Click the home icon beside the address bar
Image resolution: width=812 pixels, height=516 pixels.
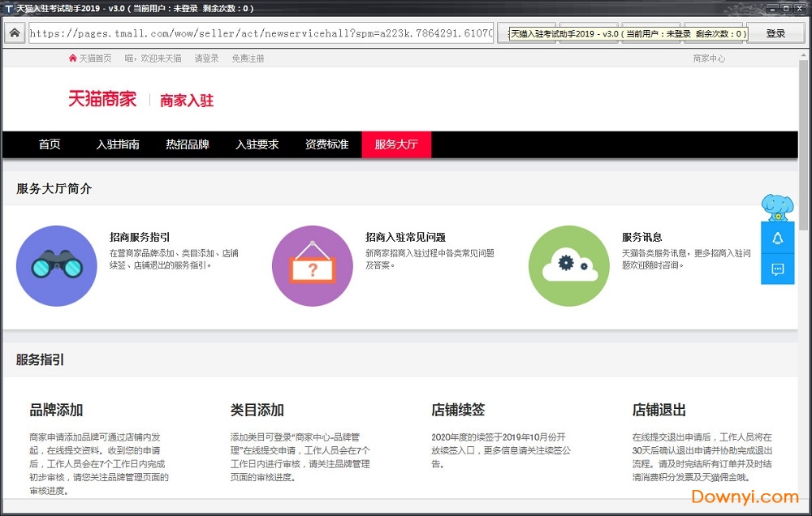tap(14, 33)
